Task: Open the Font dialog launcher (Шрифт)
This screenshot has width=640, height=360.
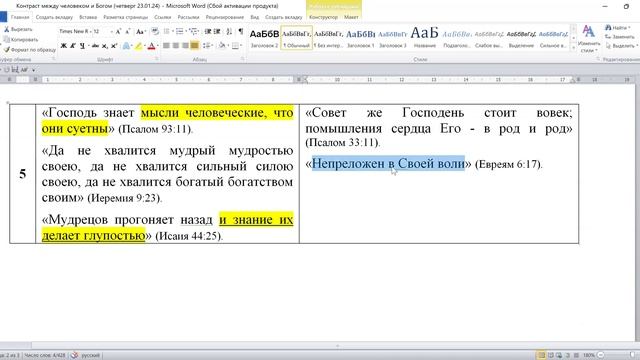Action: click(x=156, y=60)
